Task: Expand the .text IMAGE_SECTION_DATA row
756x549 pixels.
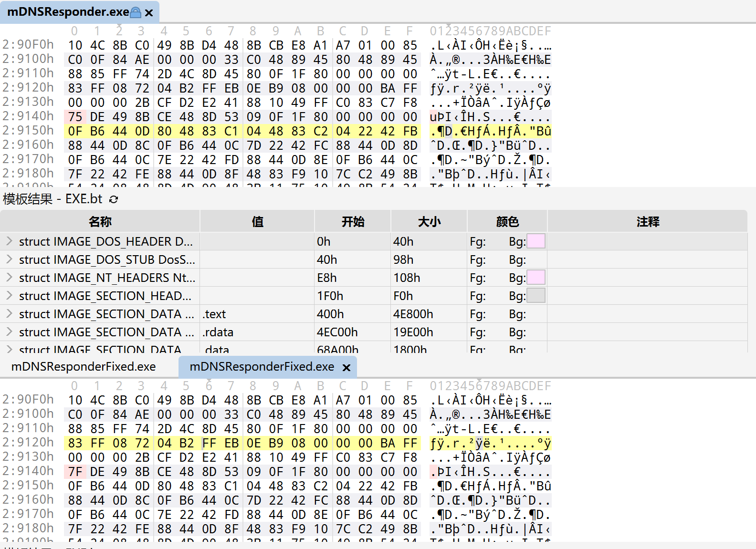Action: click(x=9, y=313)
